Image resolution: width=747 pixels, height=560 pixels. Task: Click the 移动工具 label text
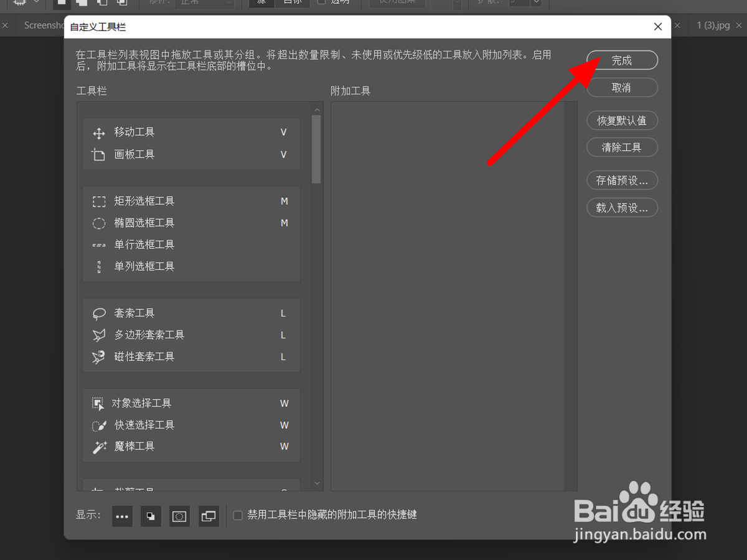(134, 132)
